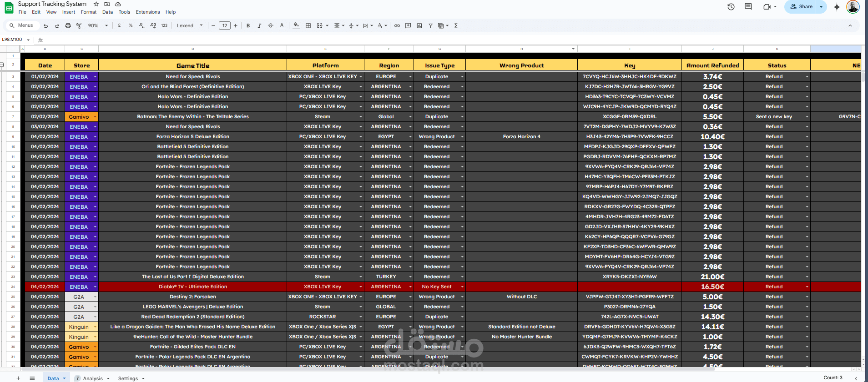The image size is (868, 382).
Task: Open the Share options dropdown arrow
Action: tap(821, 7)
